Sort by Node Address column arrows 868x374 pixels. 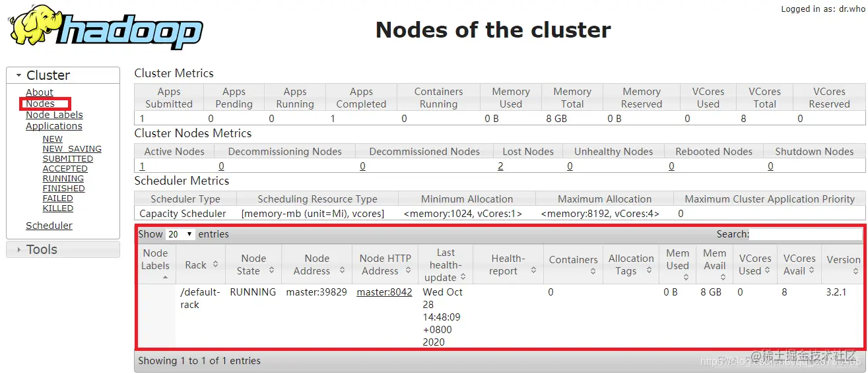tap(342, 271)
